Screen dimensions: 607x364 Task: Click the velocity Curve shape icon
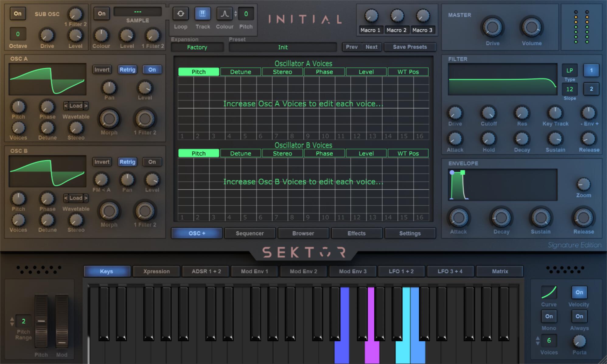tap(549, 292)
